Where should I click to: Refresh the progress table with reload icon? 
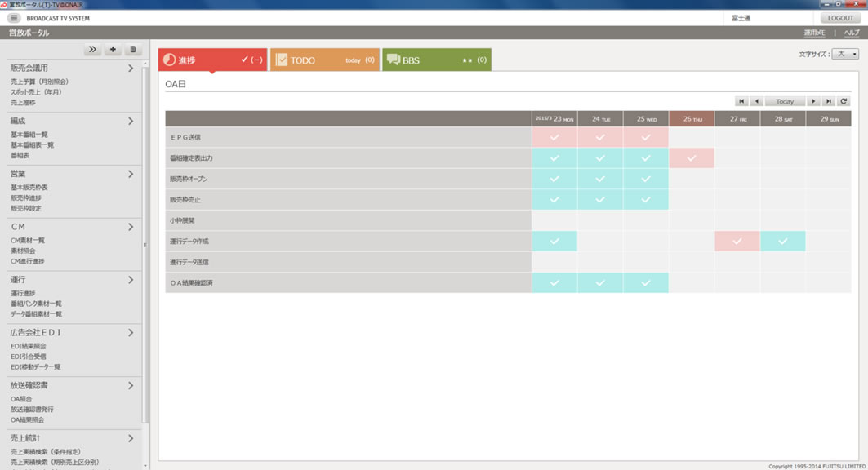click(x=844, y=102)
